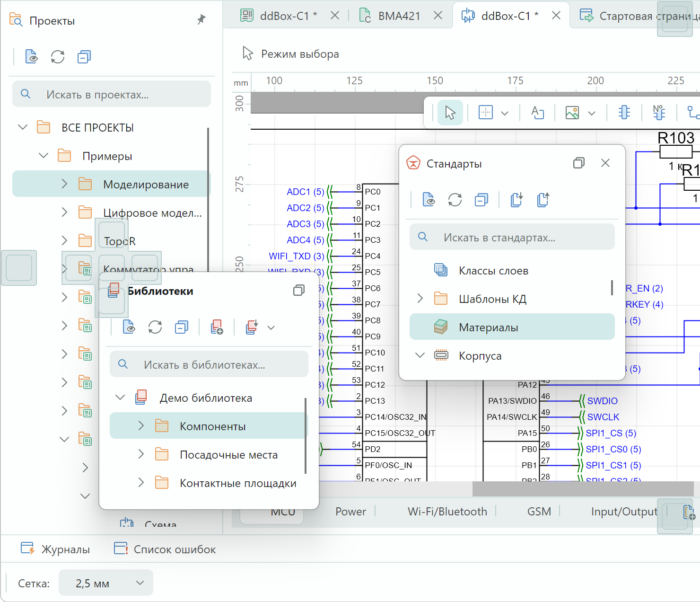Expand the Компоненты folder
The height and width of the screenshot is (602, 700).
tap(141, 425)
